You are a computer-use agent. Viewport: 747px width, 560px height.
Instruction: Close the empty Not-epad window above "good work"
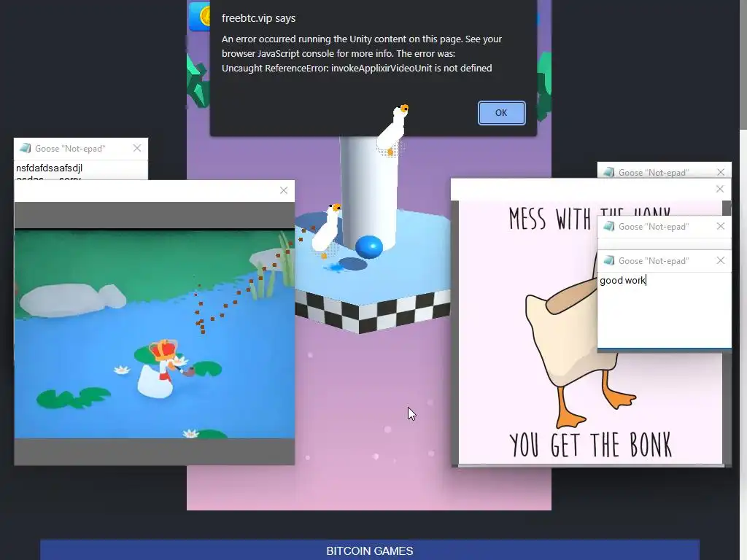point(720,226)
